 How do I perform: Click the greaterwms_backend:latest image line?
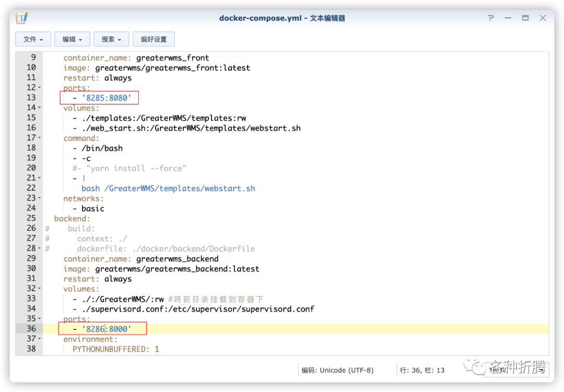tap(161, 269)
